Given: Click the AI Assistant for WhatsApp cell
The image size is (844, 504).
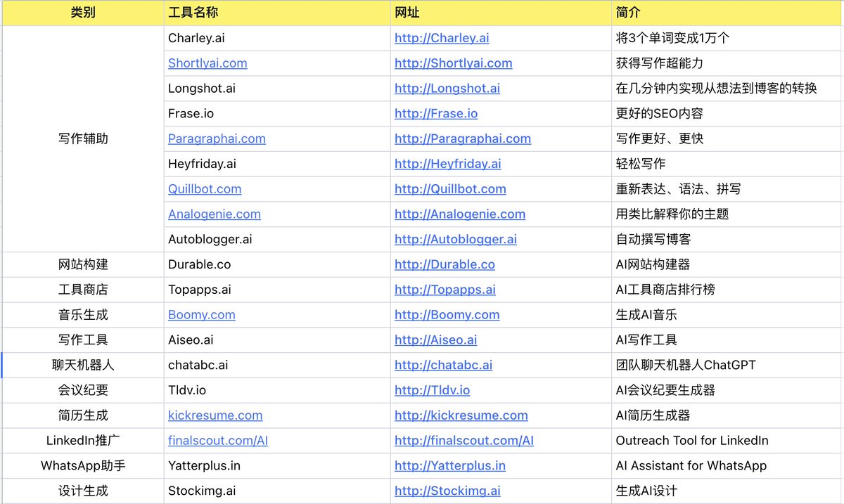Looking at the screenshot, I should (727, 465).
